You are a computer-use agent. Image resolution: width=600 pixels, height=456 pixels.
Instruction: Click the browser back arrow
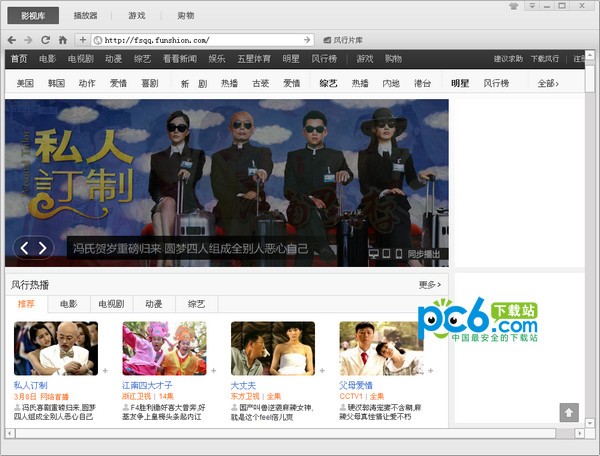(12, 40)
